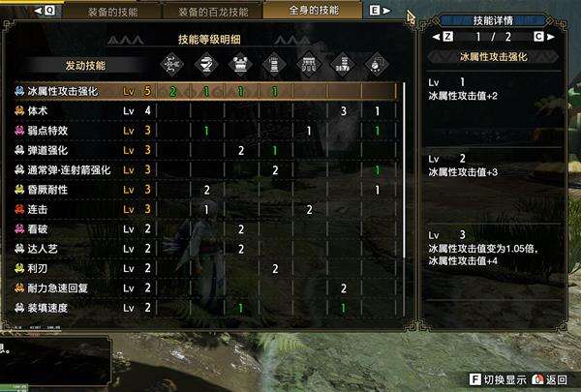Select the weapon column icon
Viewport: 581px width, 392px height.
click(172, 65)
